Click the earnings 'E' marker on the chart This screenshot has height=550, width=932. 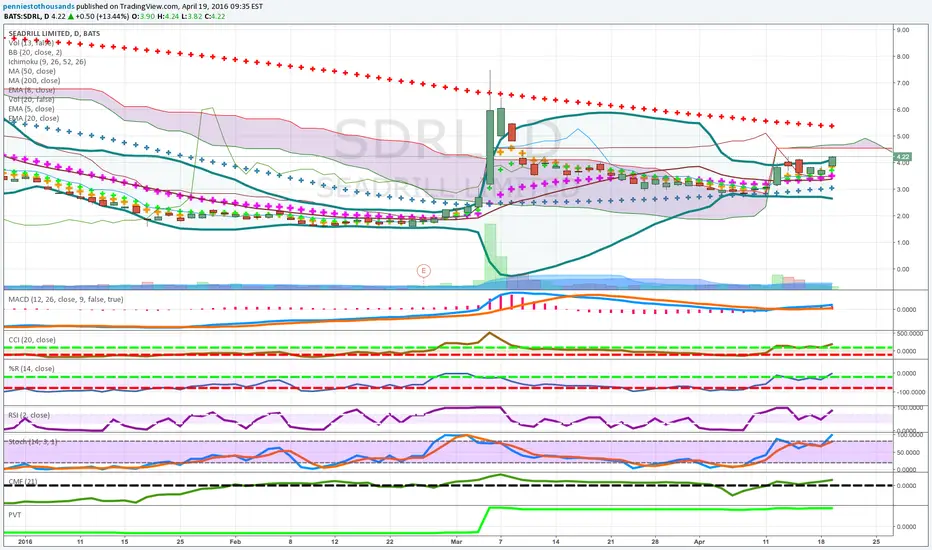pos(423,271)
